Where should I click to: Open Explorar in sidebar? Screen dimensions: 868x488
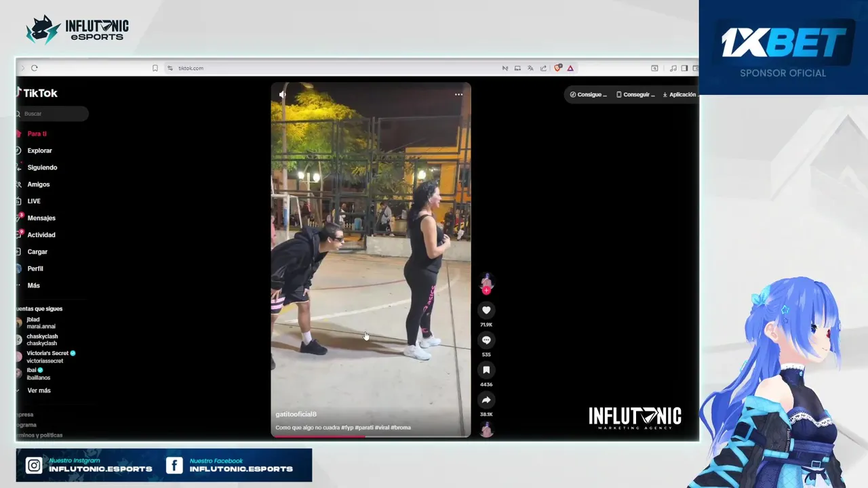point(39,150)
